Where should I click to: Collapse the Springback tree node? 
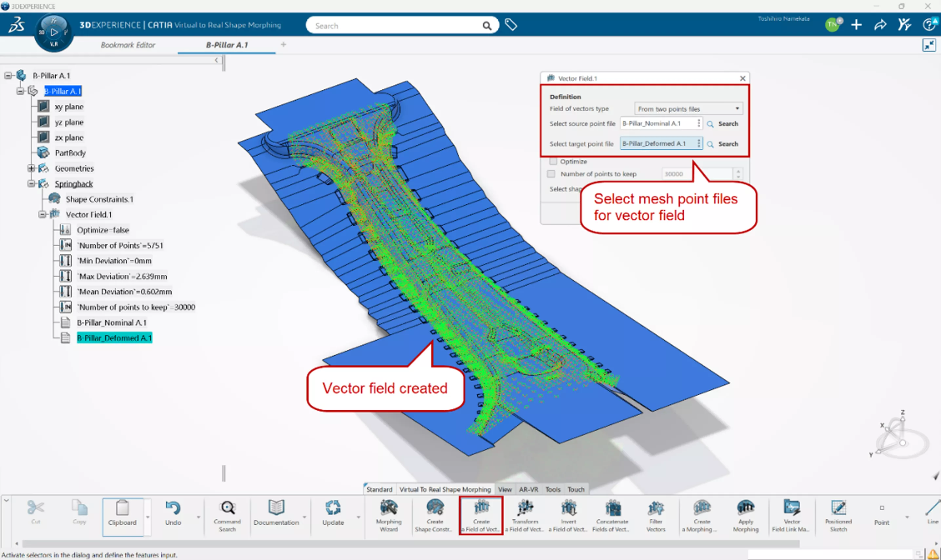[31, 184]
